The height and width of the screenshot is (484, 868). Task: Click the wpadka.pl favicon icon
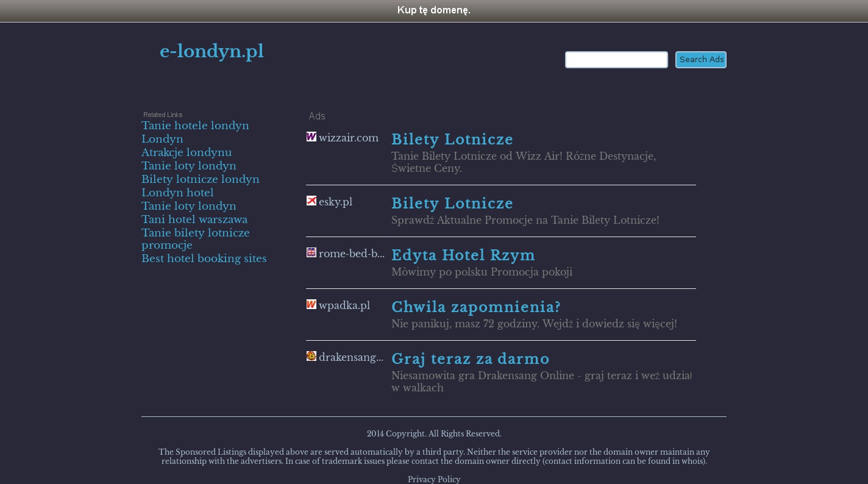tap(311, 305)
